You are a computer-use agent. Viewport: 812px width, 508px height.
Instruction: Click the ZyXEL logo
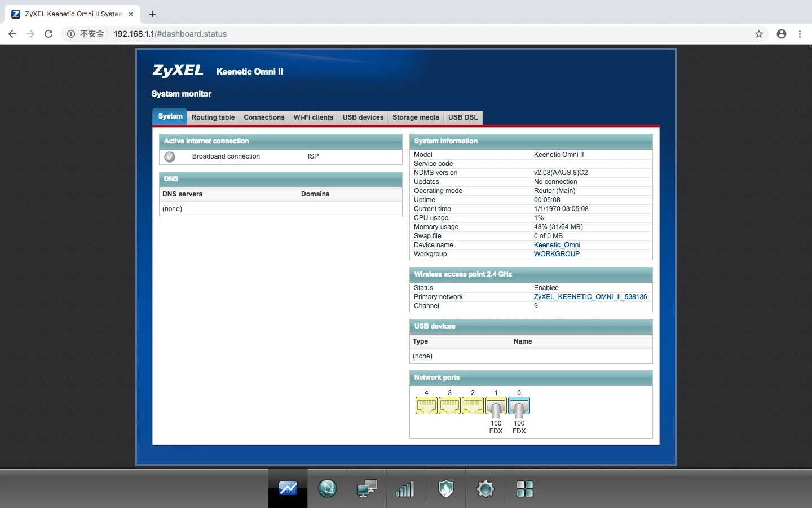[x=178, y=71]
